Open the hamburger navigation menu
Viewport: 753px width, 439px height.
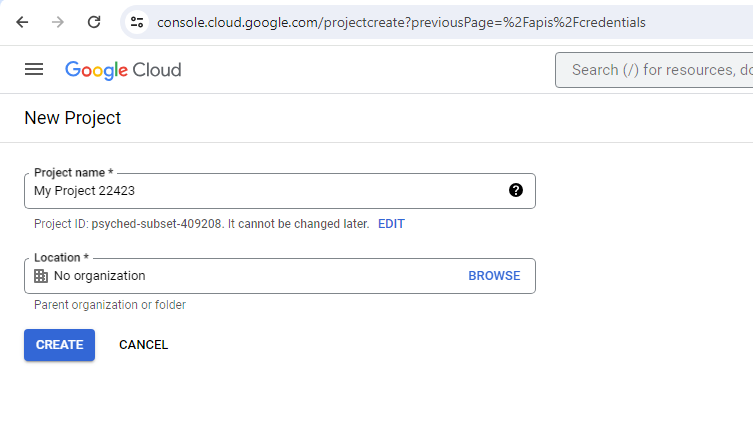[34, 70]
